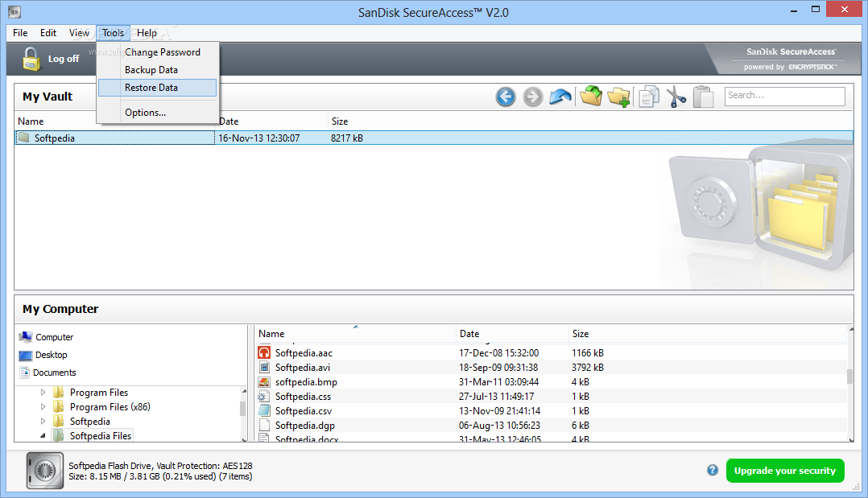Sort vault list by Size column header
The width and height of the screenshot is (868, 498).
pos(340,121)
